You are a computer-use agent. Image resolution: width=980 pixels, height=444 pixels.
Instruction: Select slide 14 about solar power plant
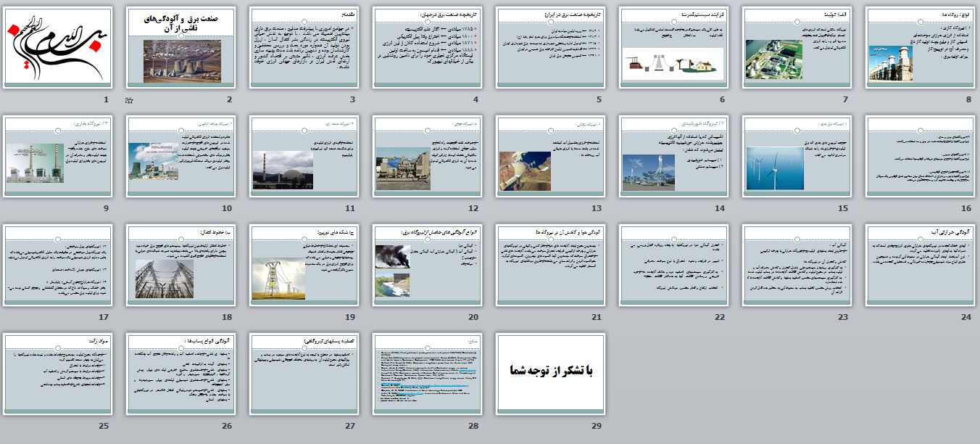[x=674, y=157]
